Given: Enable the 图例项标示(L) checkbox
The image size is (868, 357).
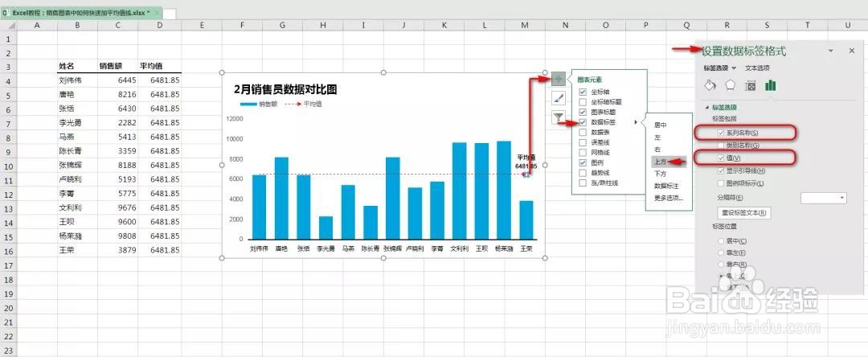Looking at the screenshot, I should click(x=720, y=183).
